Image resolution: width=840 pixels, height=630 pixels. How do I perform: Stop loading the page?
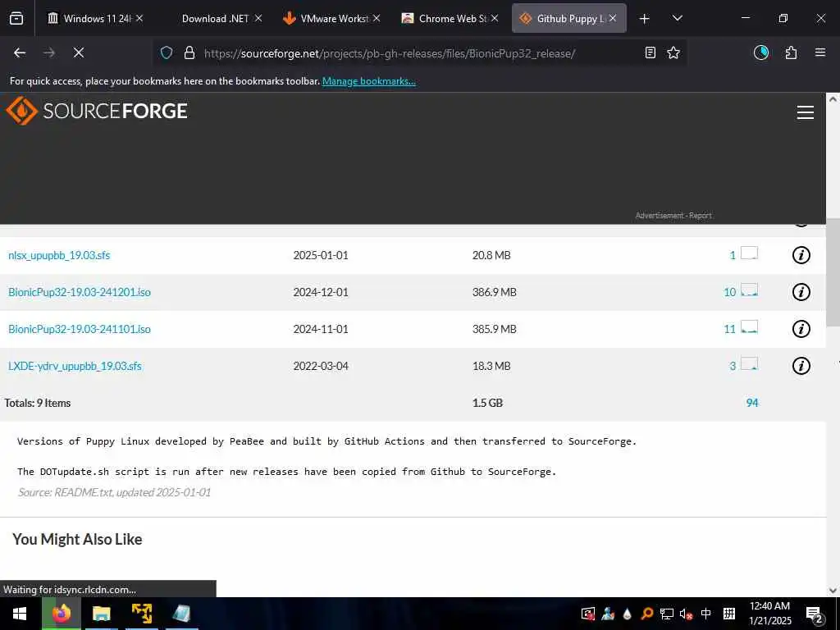click(79, 52)
